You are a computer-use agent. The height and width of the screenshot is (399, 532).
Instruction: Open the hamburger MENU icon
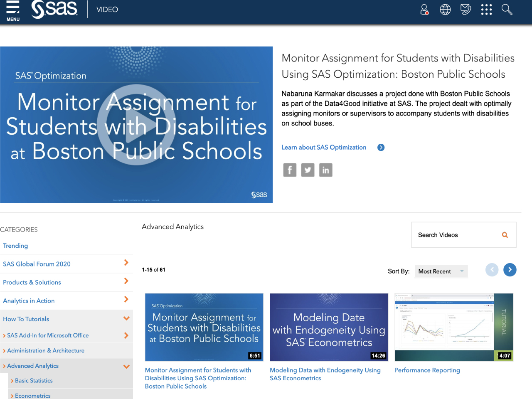pyautogui.click(x=13, y=11)
